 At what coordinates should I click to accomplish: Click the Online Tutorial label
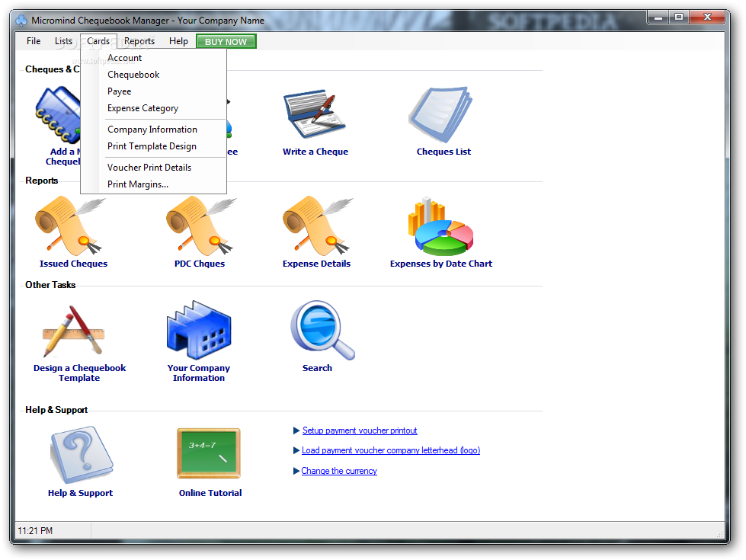point(210,493)
